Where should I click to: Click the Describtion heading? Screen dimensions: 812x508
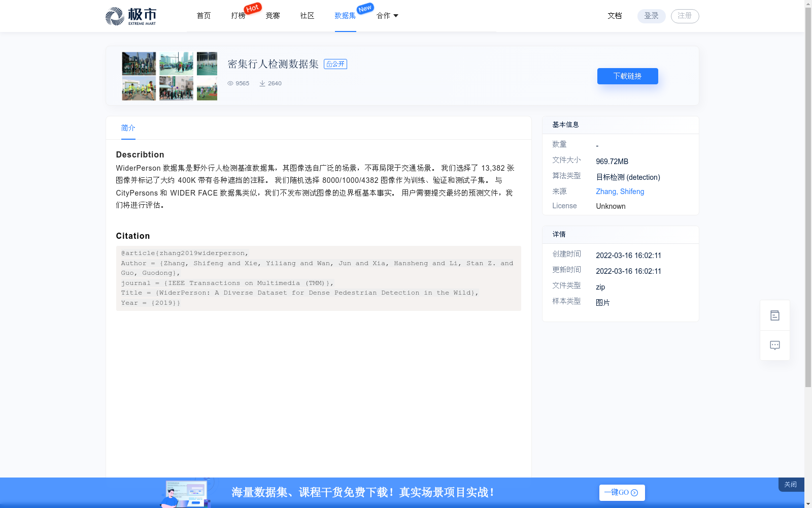point(140,154)
